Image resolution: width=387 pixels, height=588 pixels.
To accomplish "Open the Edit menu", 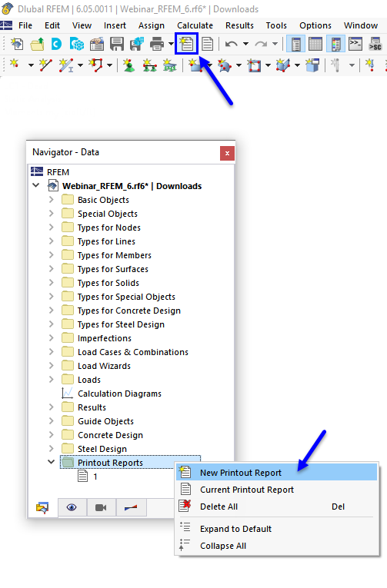I will pos(52,25).
